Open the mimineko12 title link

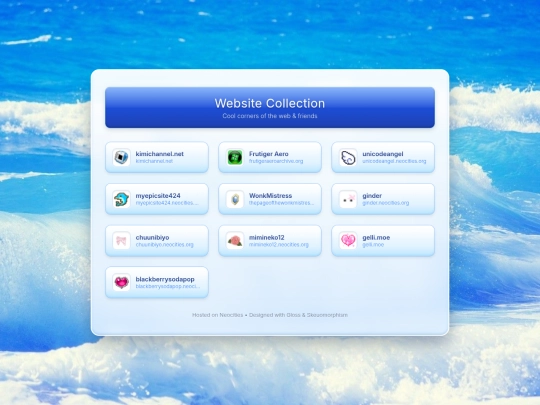267,237
